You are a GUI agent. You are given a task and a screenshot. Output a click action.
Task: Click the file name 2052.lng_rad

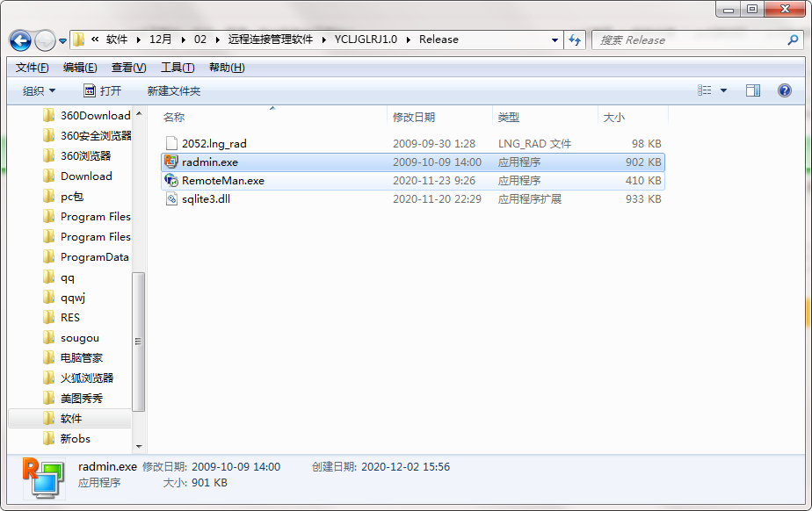[x=214, y=144]
